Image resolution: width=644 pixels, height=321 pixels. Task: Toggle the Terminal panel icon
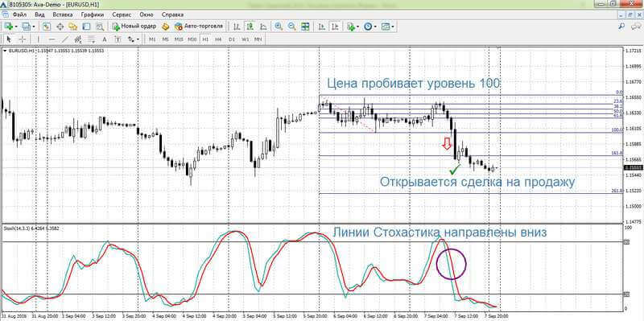(86, 27)
